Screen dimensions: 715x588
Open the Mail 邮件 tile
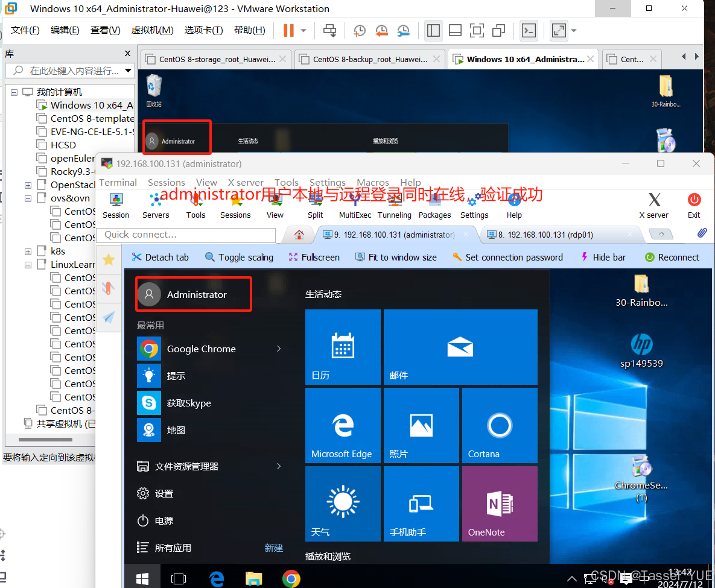(460, 347)
